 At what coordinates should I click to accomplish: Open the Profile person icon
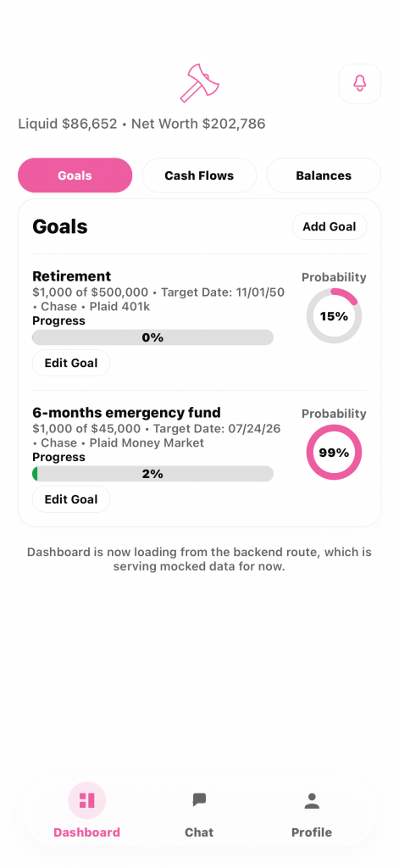coord(312,800)
